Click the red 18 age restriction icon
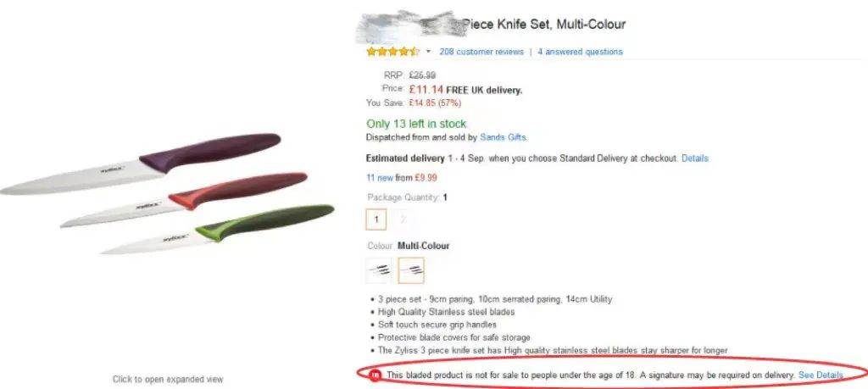The width and height of the screenshot is (868, 389). pos(376,375)
